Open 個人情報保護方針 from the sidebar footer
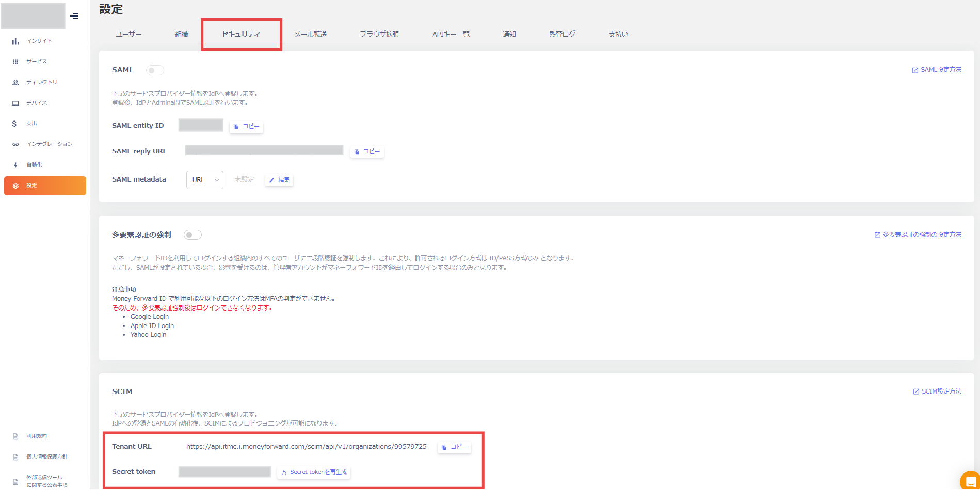Viewport: 980px width, 490px height. coord(47,457)
